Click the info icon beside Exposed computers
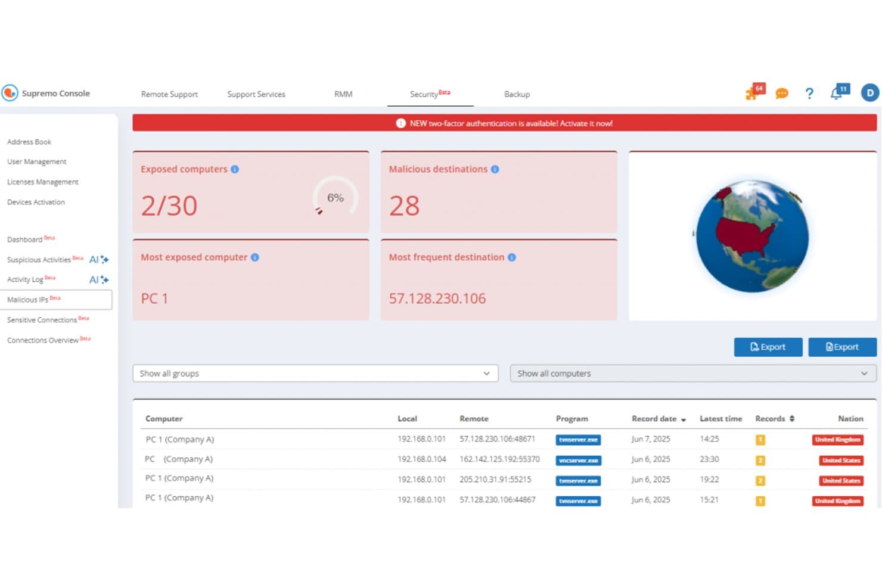The height and width of the screenshot is (588, 882). (x=235, y=169)
